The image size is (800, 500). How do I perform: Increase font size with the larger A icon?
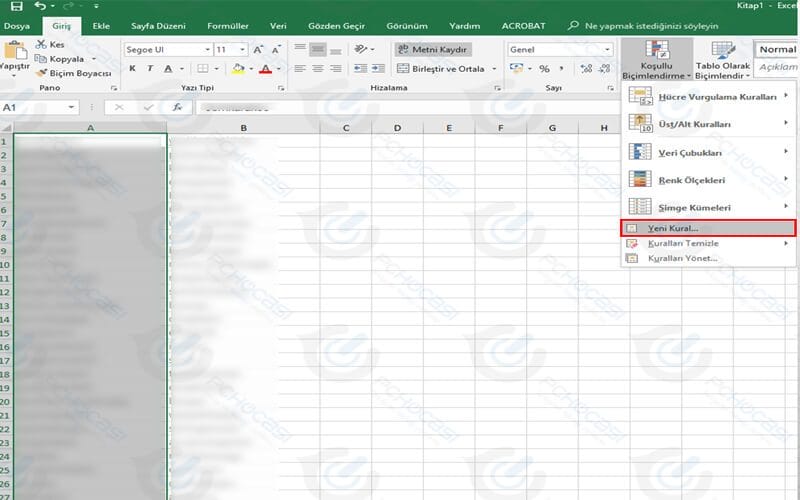click(x=259, y=49)
